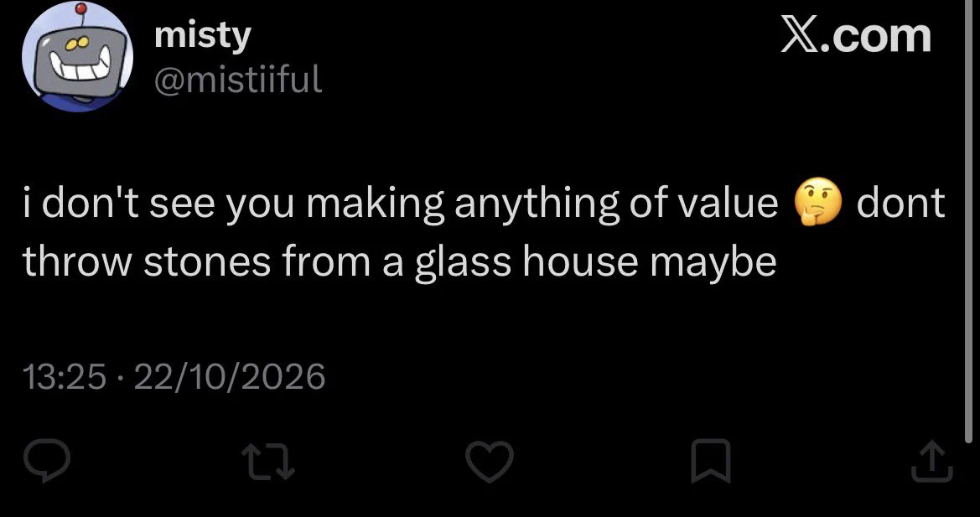Image resolution: width=980 pixels, height=517 pixels.
Task: Open the profile via display name misty
Action: (x=202, y=35)
